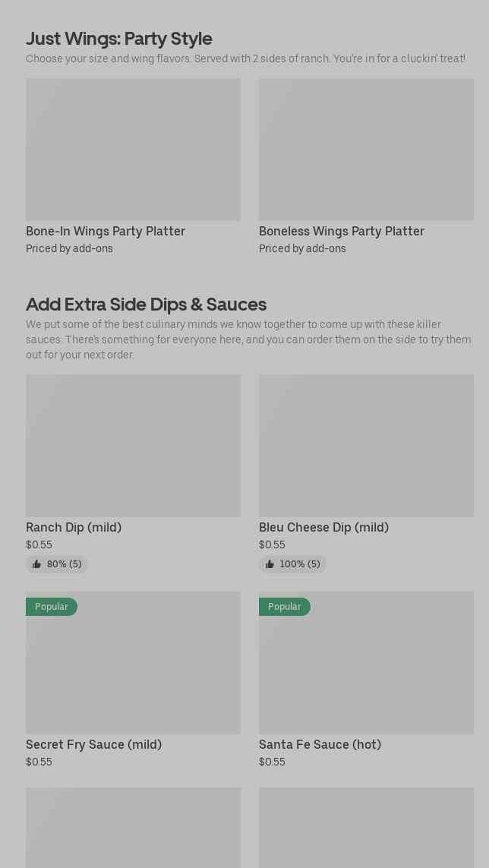The image size is (489, 868).
Task: Open the Bone-In Wings Party Platter image
Action: coord(133,150)
